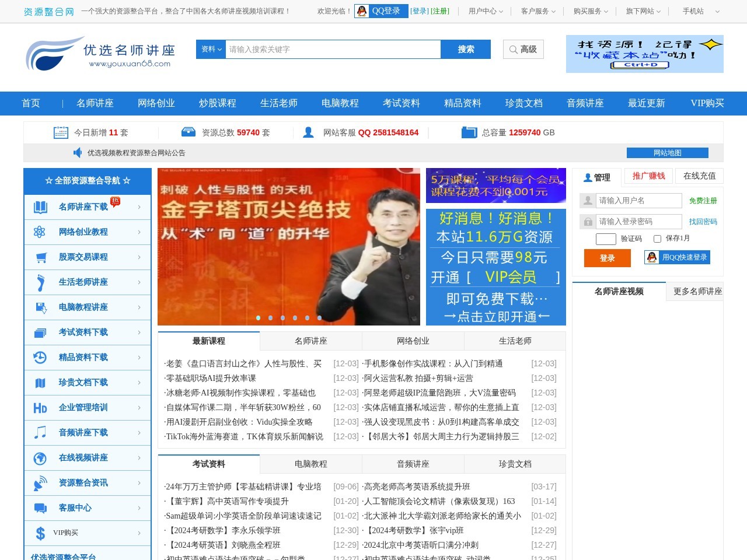Image resolution: width=747 pixels, height=560 pixels.
Task: Open 音频讲座下载 via the music note icon
Action: (40, 433)
